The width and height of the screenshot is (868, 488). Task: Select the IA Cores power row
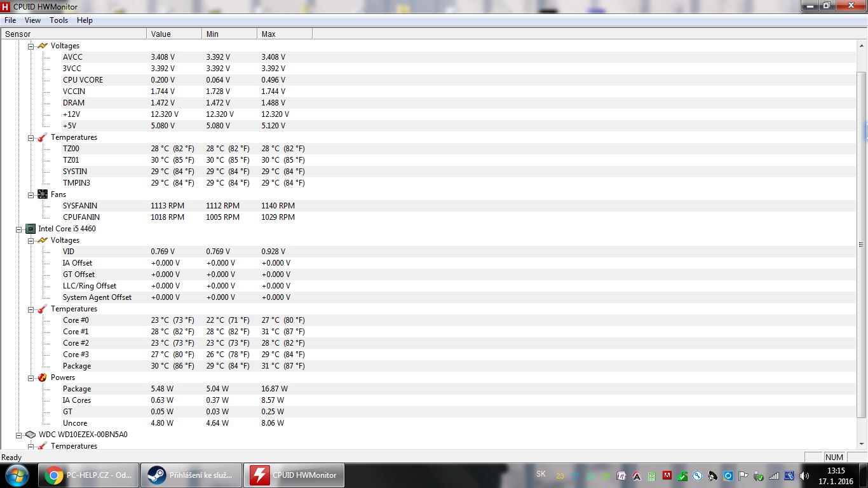click(x=429, y=400)
